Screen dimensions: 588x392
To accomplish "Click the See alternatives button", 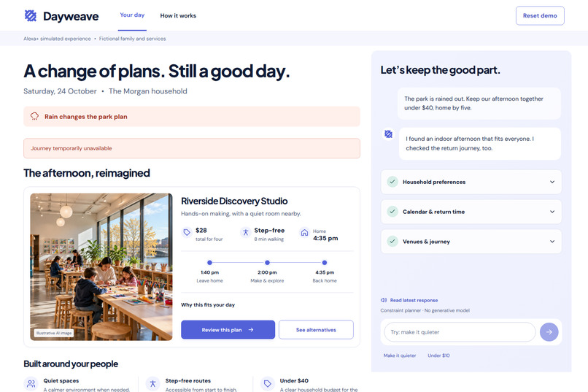I will tap(316, 330).
